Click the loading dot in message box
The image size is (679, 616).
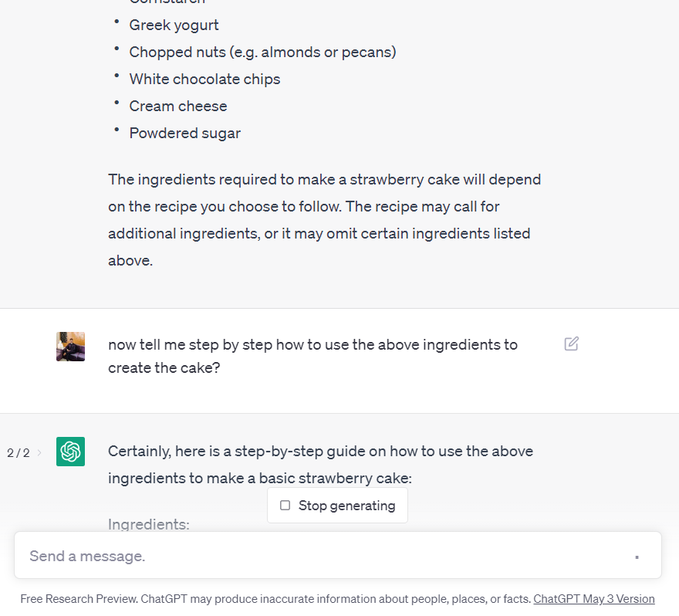pyautogui.click(x=637, y=557)
